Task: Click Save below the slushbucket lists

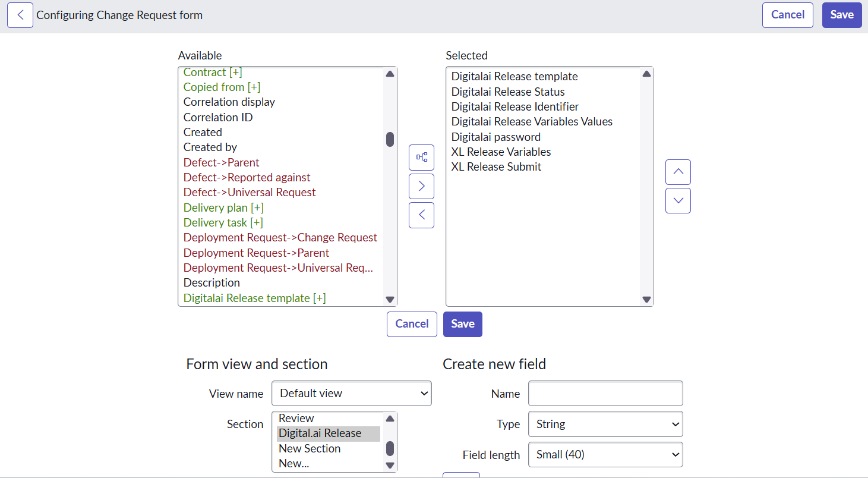Action: (463, 324)
